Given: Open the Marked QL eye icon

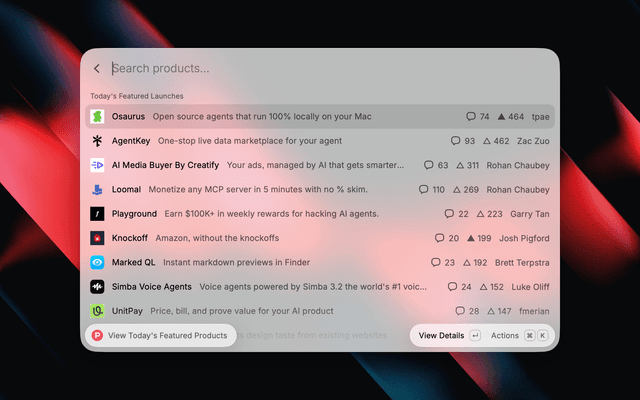Looking at the screenshot, I should (x=97, y=262).
